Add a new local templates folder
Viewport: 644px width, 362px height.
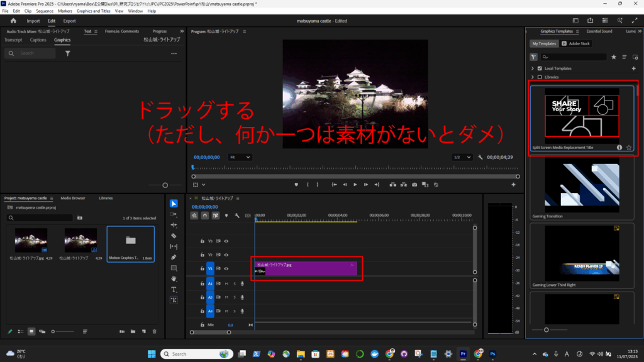(633, 68)
